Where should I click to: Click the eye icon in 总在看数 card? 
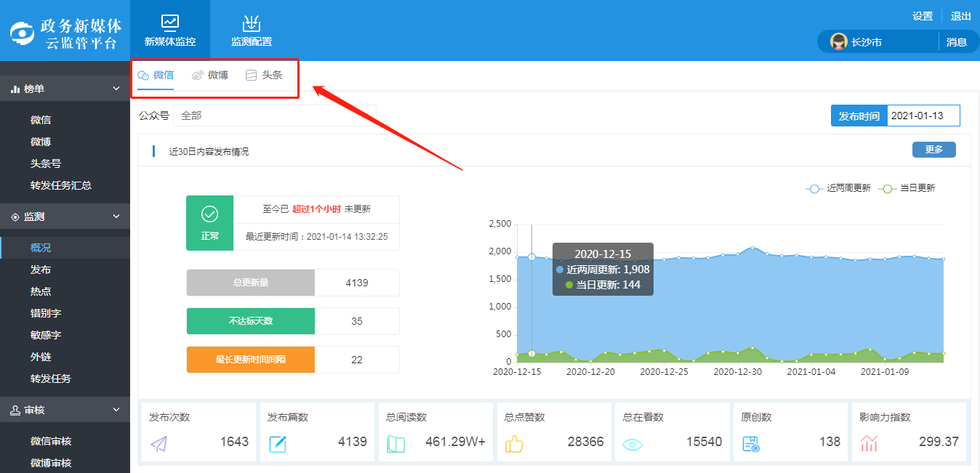coord(632,444)
